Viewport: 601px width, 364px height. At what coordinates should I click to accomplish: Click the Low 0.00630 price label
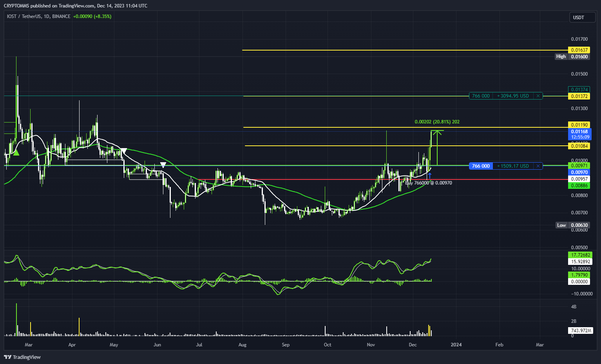[573, 225]
